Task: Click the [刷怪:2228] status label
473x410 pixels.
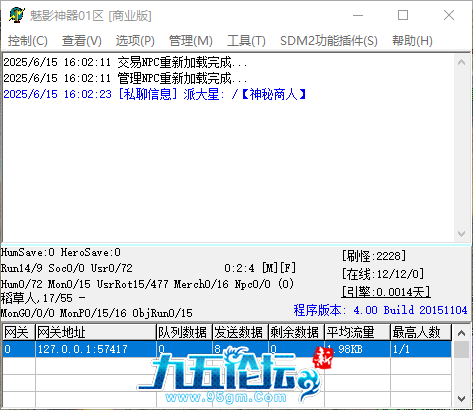Action: [x=374, y=256]
